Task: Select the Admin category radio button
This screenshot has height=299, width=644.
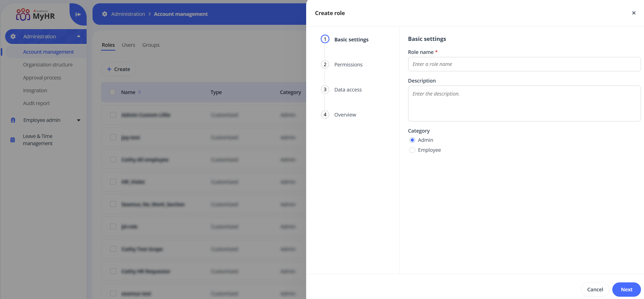Action: click(412, 140)
